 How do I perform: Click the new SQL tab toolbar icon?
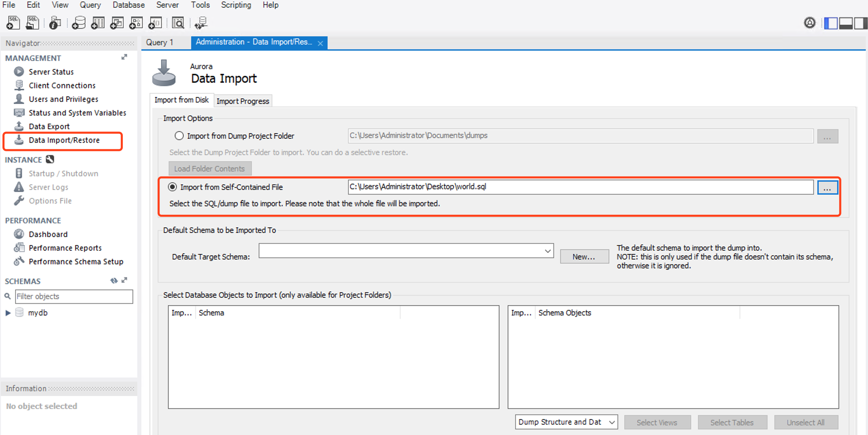click(x=13, y=23)
